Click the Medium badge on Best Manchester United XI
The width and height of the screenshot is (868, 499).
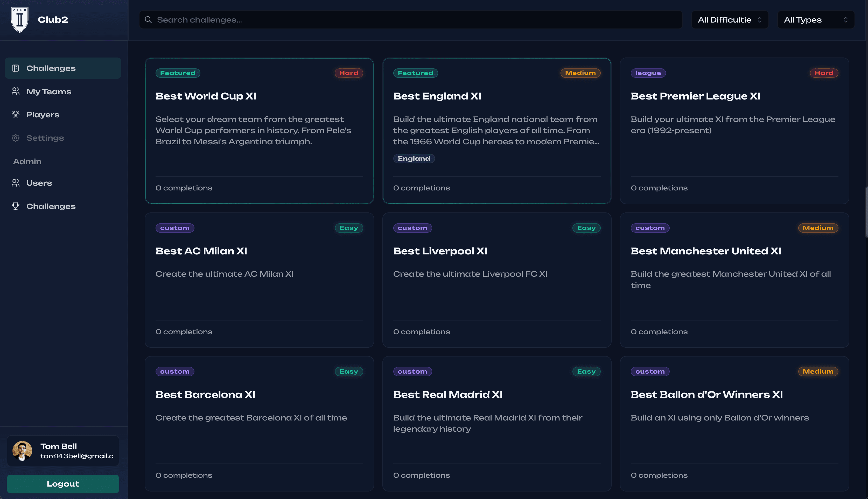tap(818, 228)
